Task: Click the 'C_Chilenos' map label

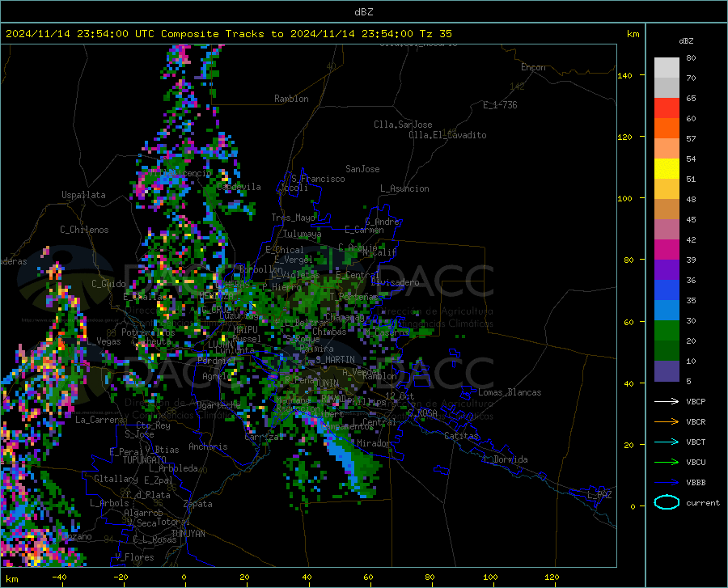Action: [84, 230]
